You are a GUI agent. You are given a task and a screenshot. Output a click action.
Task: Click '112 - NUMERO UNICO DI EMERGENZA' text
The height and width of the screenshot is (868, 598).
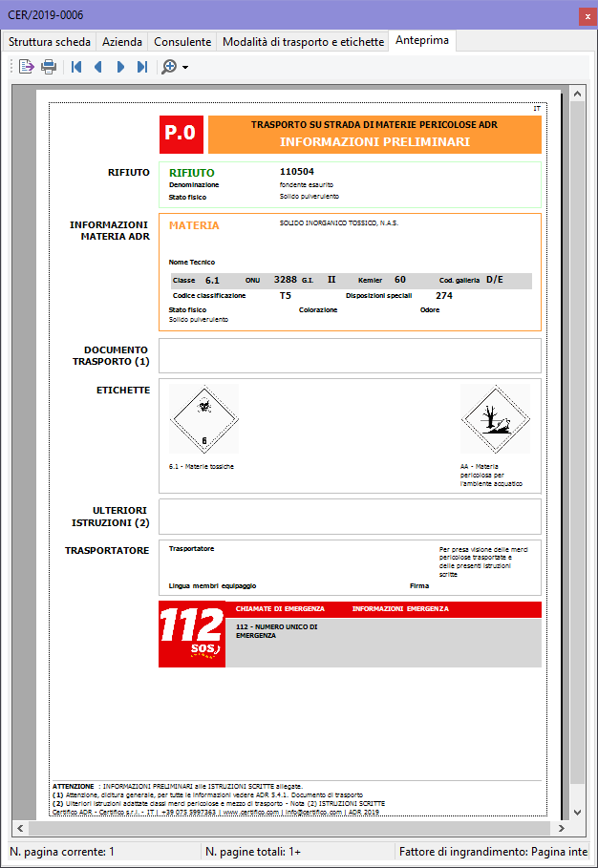coord(277,631)
